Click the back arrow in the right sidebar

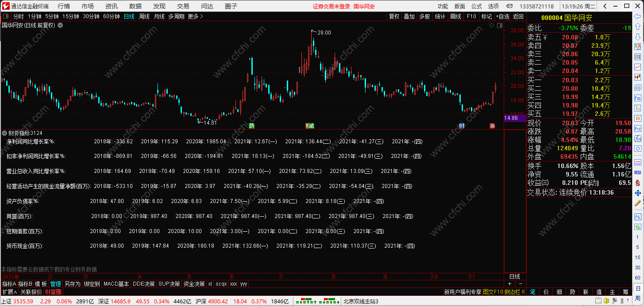click(x=638, y=17)
